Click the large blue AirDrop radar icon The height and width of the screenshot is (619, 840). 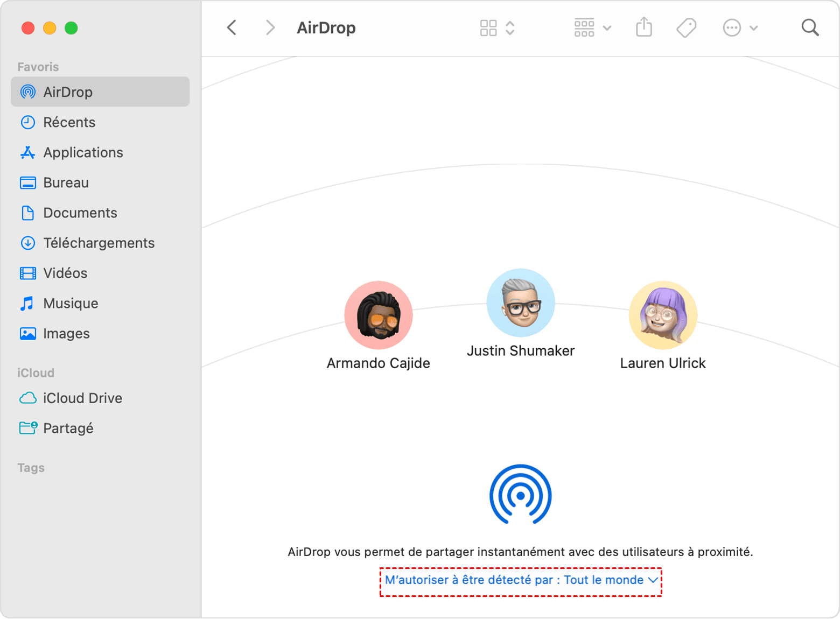521,494
